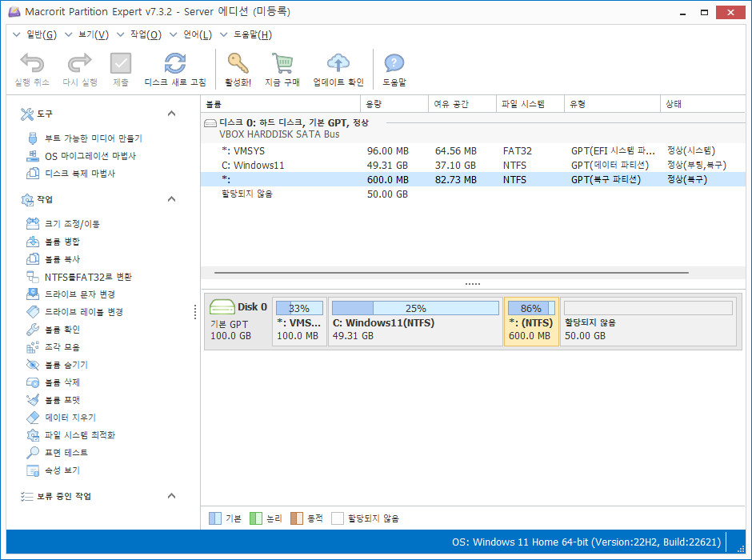Select the 할당되지 않음 50.00 GB row
The width and height of the screenshot is (752, 560).
(x=473, y=194)
